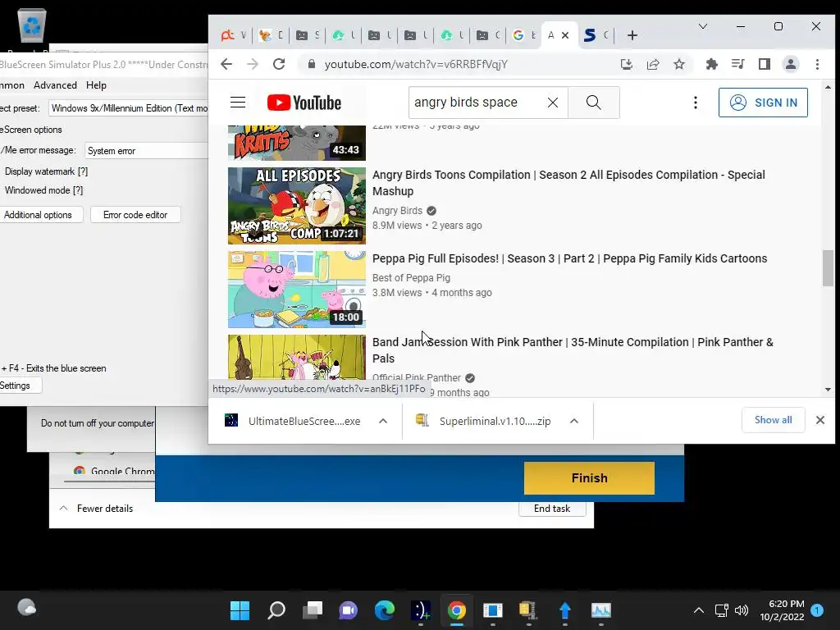Open the Peppa Pig video thumbnail

point(297,290)
